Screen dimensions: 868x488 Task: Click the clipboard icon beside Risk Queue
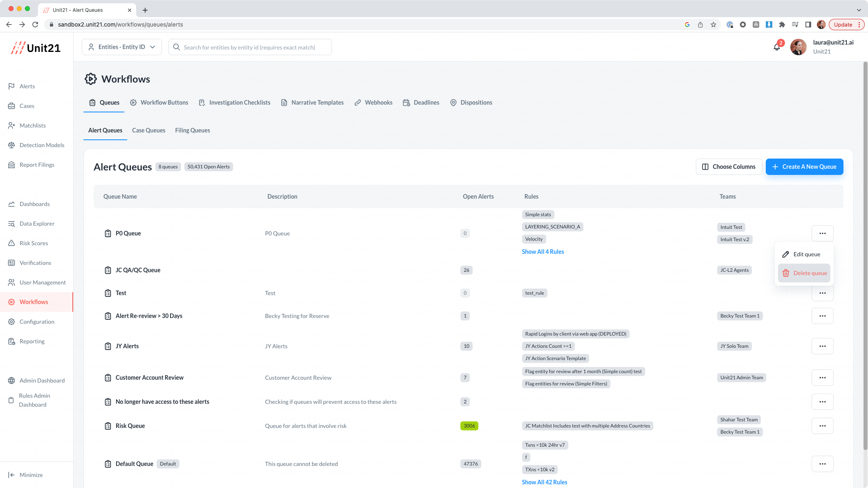click(108, 426)
